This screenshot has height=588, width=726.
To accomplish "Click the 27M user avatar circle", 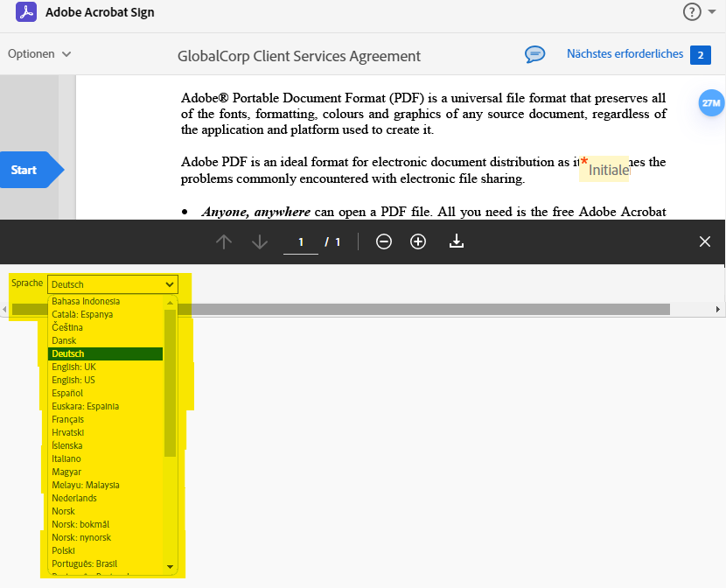I will click(711, 102).
